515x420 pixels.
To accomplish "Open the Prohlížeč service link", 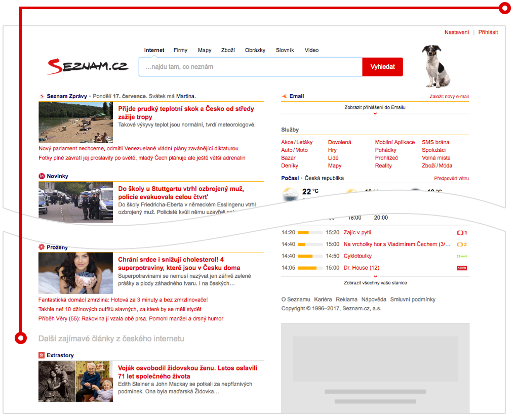I will [386, 158].
